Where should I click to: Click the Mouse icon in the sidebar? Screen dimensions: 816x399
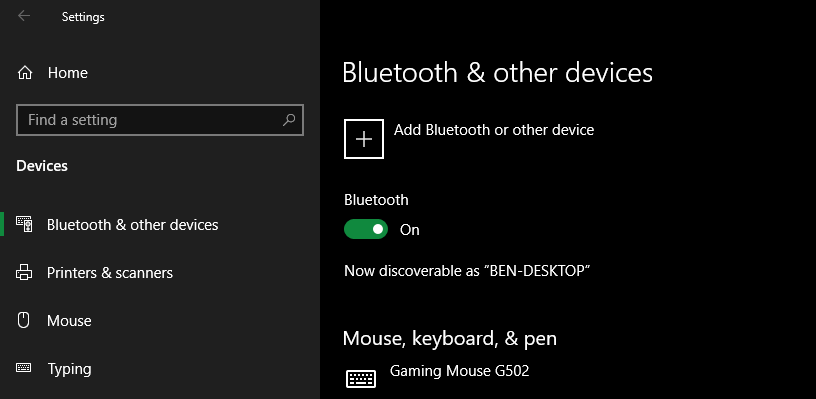pos(24,320)
